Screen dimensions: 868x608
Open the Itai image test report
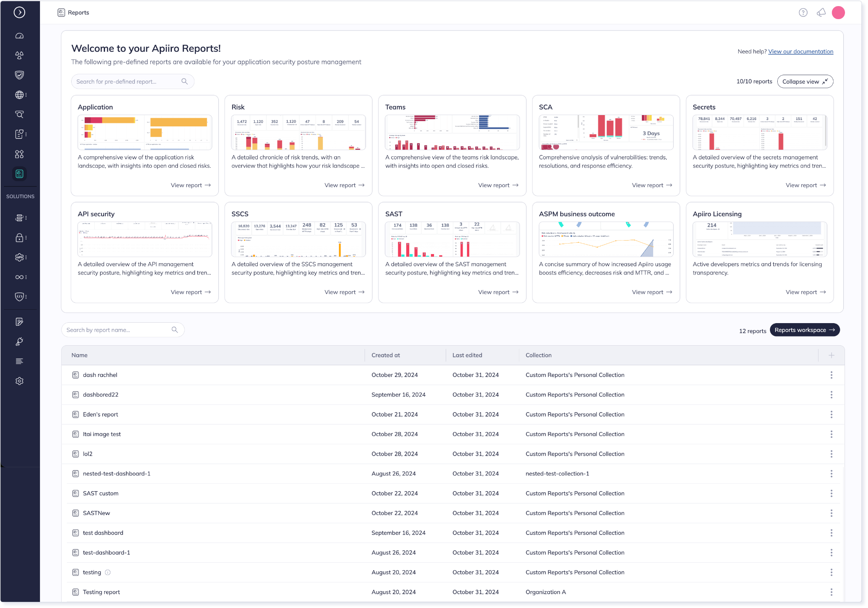tap(102, 434)
